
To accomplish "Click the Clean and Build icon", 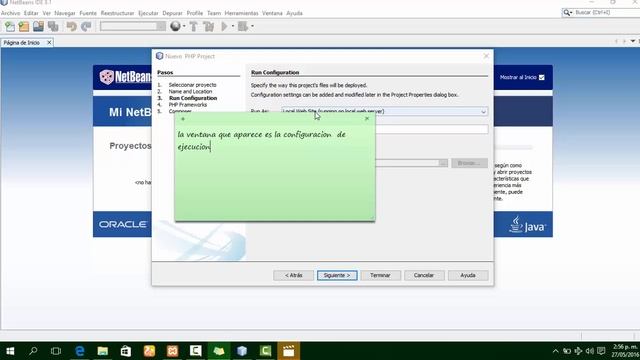I will point(209,27).
